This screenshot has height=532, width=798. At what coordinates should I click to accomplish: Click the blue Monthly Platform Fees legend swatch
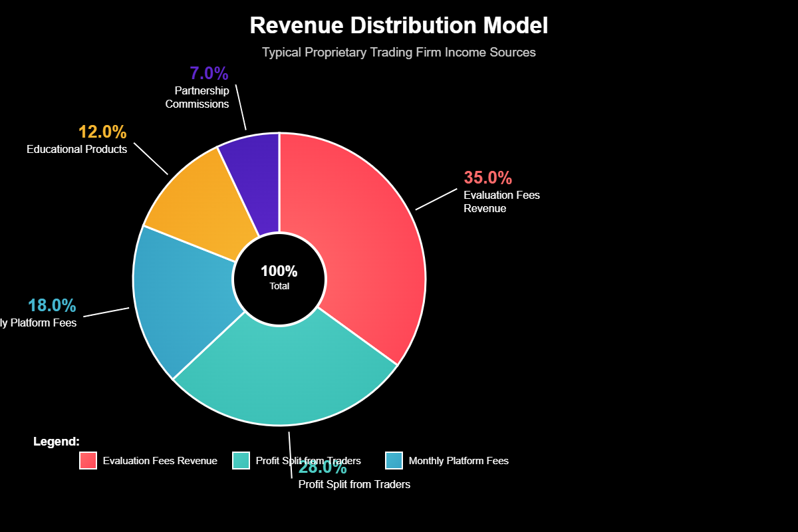394,460
